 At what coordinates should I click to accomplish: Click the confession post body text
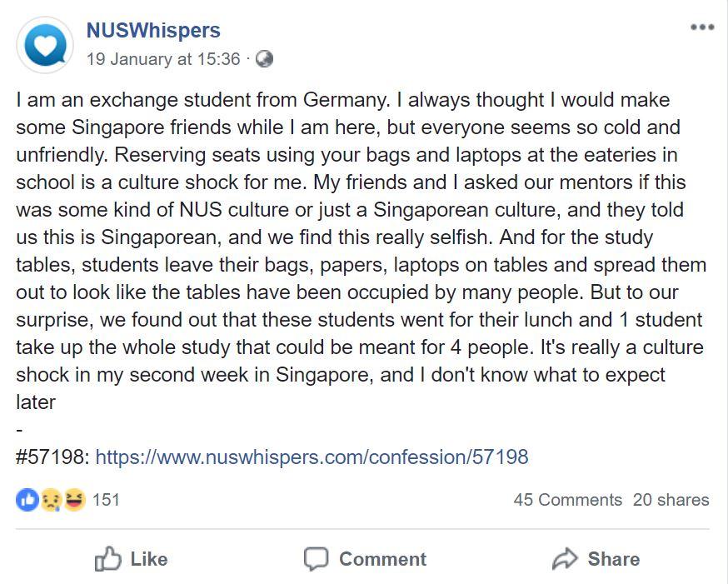pyautogui.click(x=358, y=250)
